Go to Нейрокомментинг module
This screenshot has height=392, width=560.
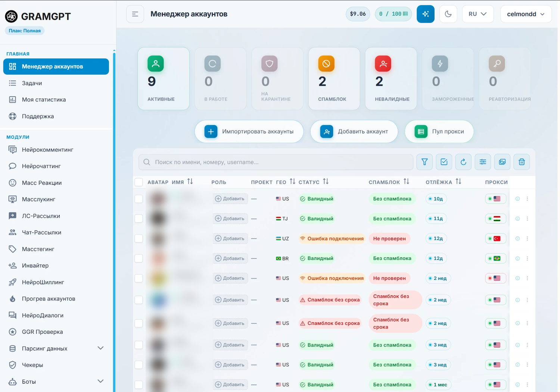pyautogui.click(x=56, y=150)
